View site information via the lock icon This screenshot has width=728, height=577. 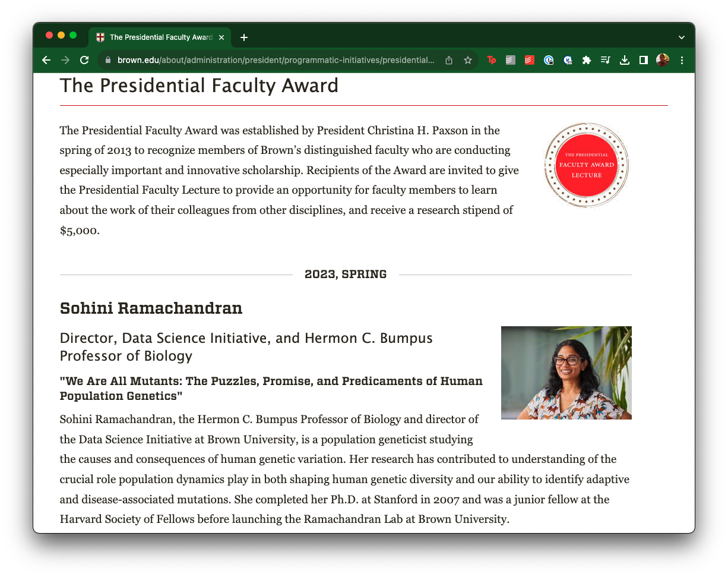pos(107,60)
